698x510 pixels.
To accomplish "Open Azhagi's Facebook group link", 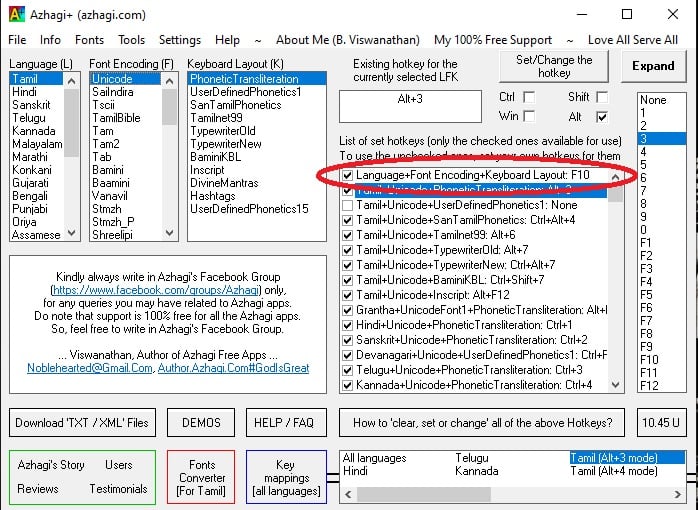I will (x=156, y=290).
